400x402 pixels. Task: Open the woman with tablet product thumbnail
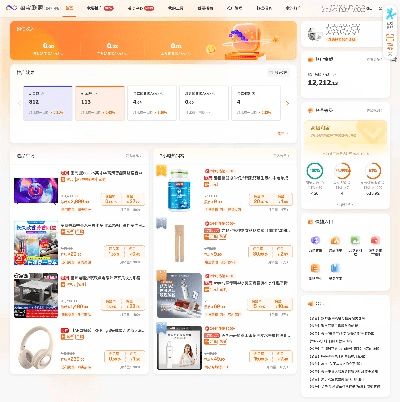(179, 348)
